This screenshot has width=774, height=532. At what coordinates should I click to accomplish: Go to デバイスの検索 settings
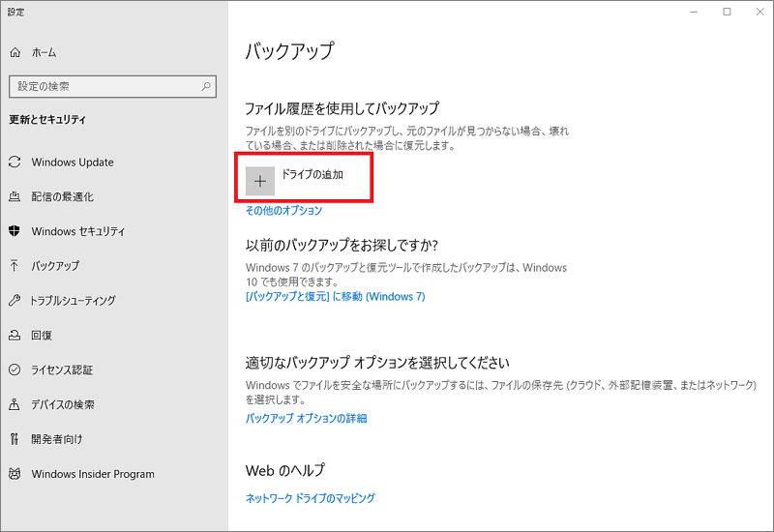coord(63,404)
